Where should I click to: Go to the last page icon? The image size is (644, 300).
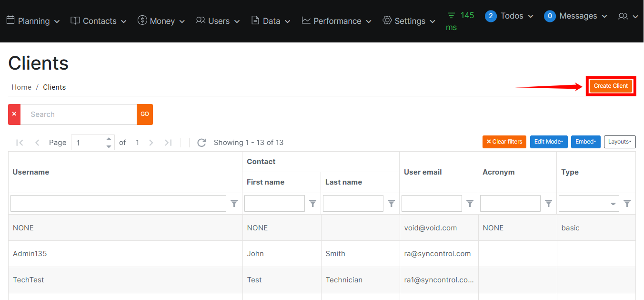[168, 143]
